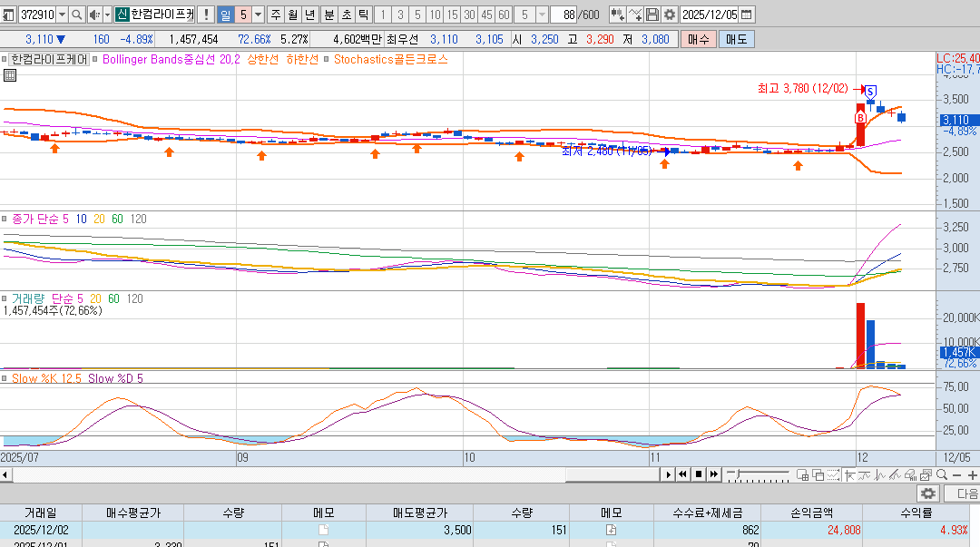Open the stock code 372910 dropdown arrow
Screen dimensions: 980x547
(62, 15)
